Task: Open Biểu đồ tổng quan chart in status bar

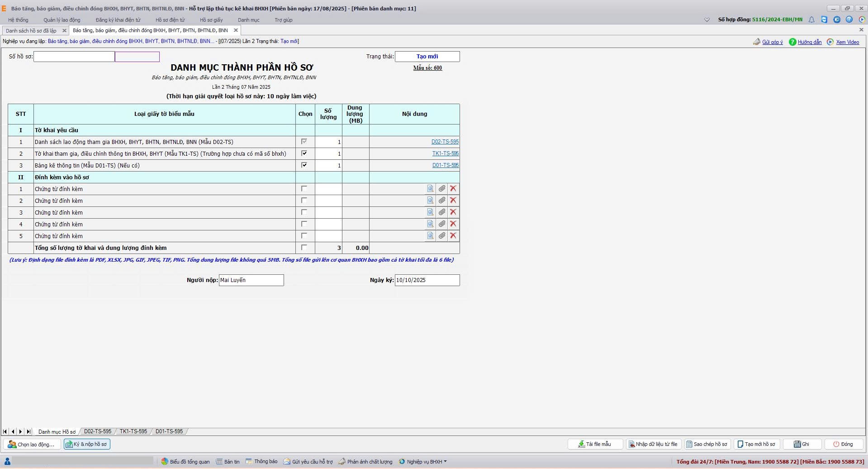Action: [x=185, y=462]
